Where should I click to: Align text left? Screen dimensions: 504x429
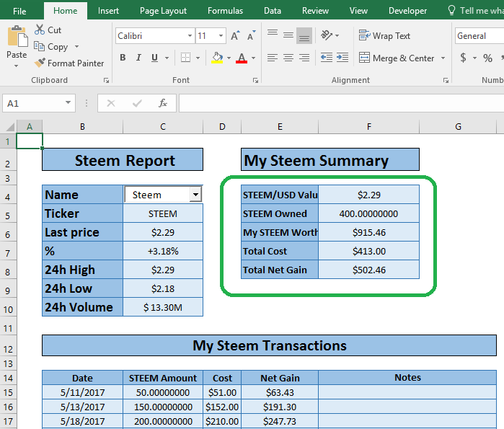click(x=273, y=58)
